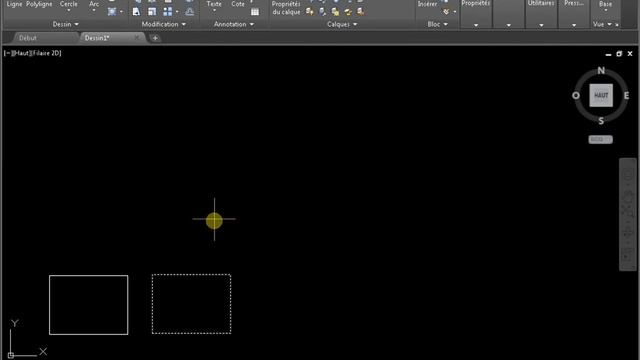Close the Dessin1* tab
640x360 pixels.
tap(137, 38)
